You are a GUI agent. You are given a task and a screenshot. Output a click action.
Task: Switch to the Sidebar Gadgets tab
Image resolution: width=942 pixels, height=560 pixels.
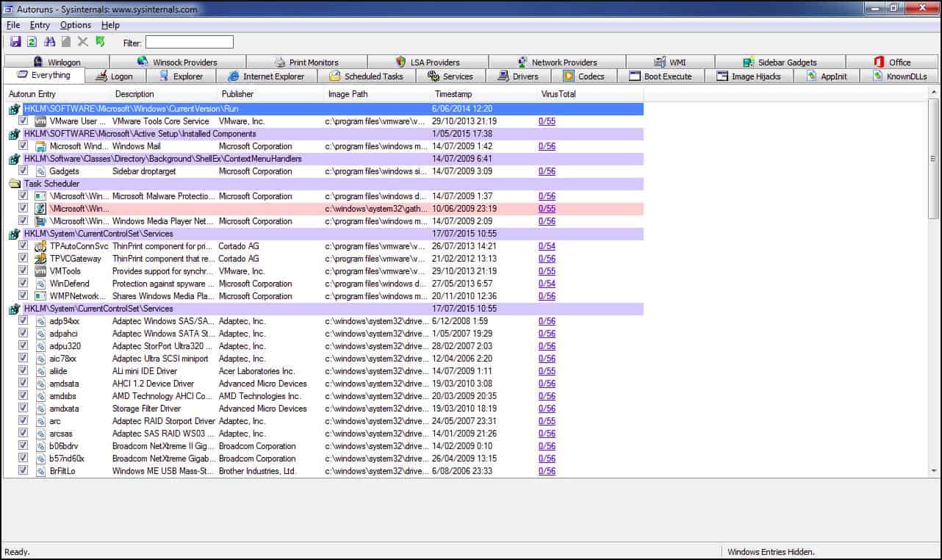tap(780, 62)
